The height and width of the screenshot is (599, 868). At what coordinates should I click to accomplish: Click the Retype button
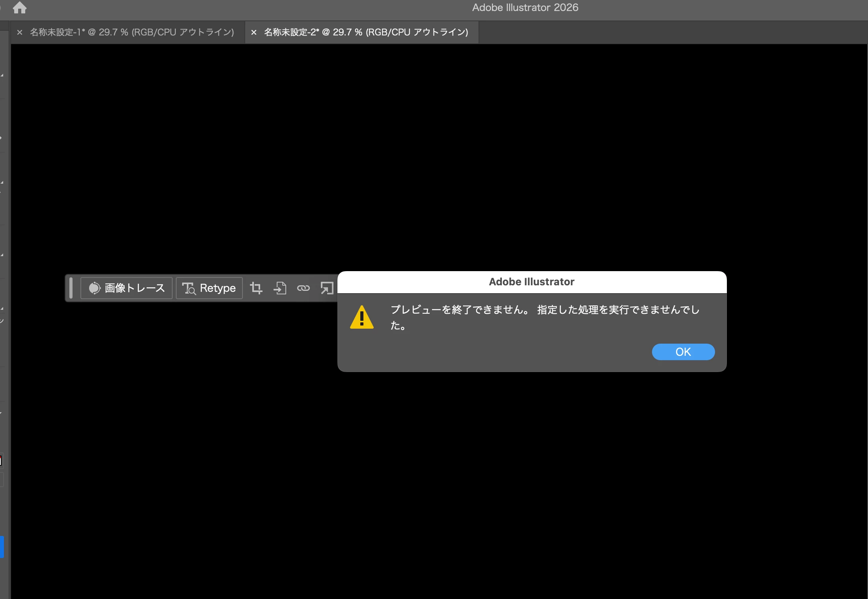tap(209, 288)
